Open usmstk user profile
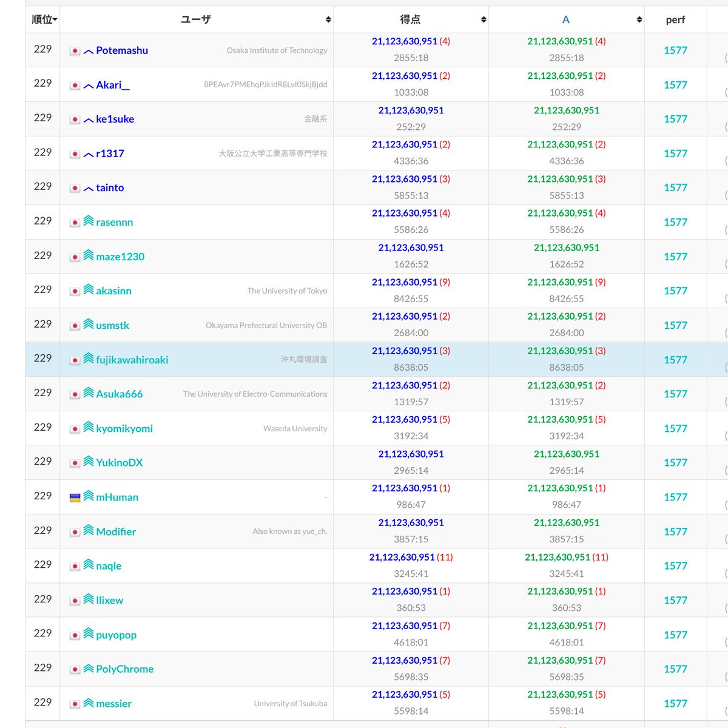 (x=113, y=325)
